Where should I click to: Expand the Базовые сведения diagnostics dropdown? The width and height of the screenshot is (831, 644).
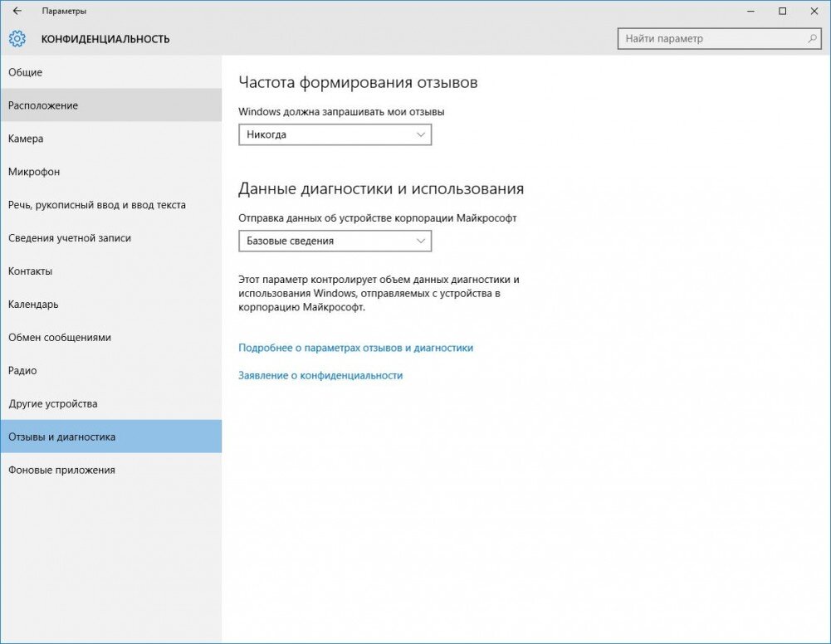pyautogui.click(x=335, y=241)
